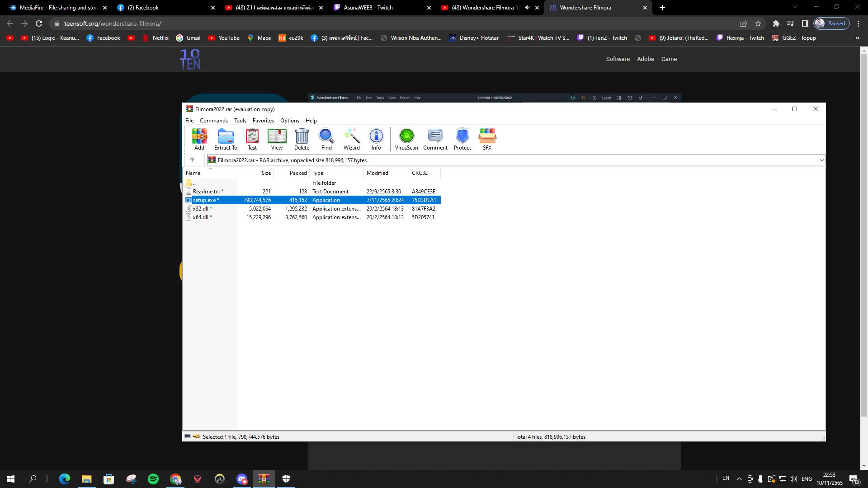Select the Readme.txt file
Image resolution: width=868 pixels, height=488 pixels.
click(207, 192)
